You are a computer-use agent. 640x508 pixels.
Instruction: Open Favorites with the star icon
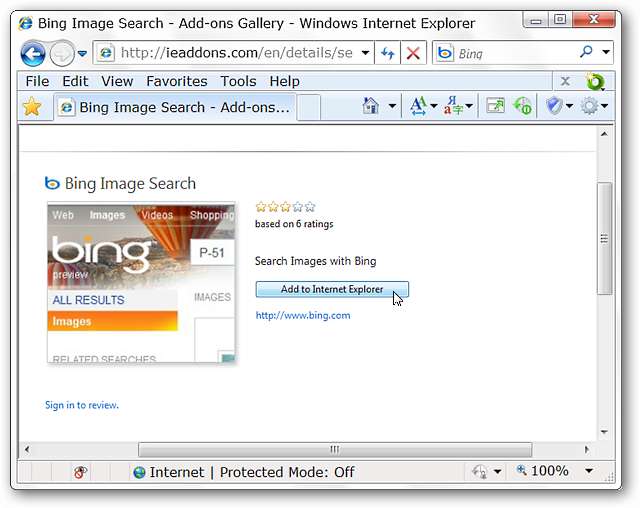point(32,107)
